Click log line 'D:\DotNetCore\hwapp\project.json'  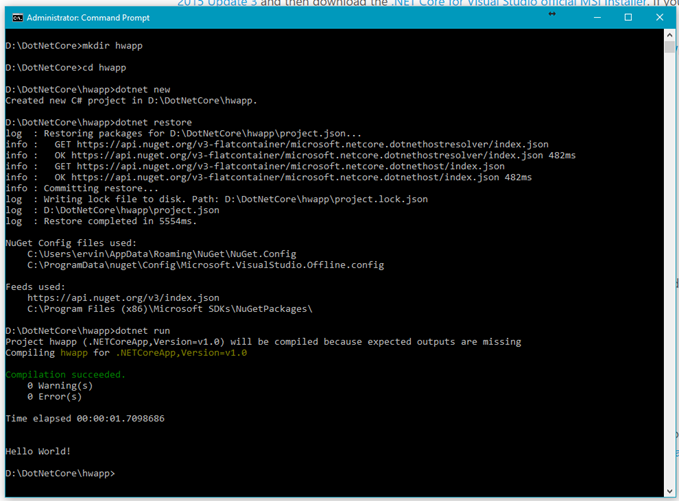(x=113, y=210)
